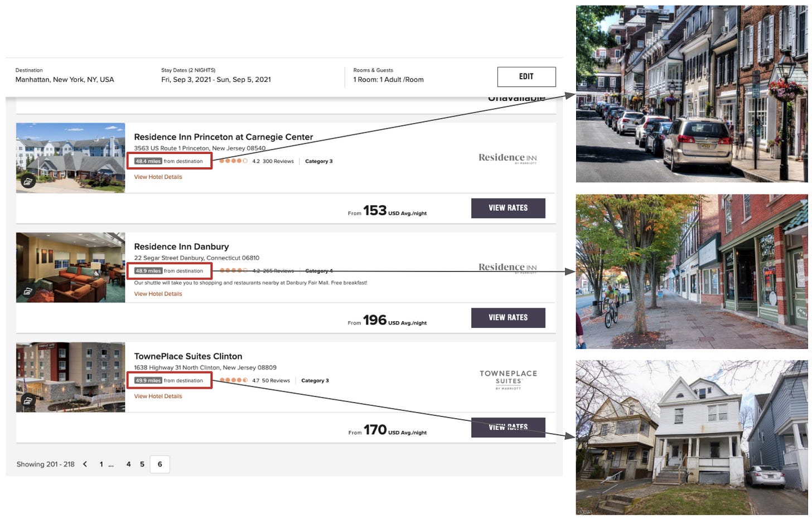Click the Residence Inn logo in Princeton card

[x=507, y=158]
